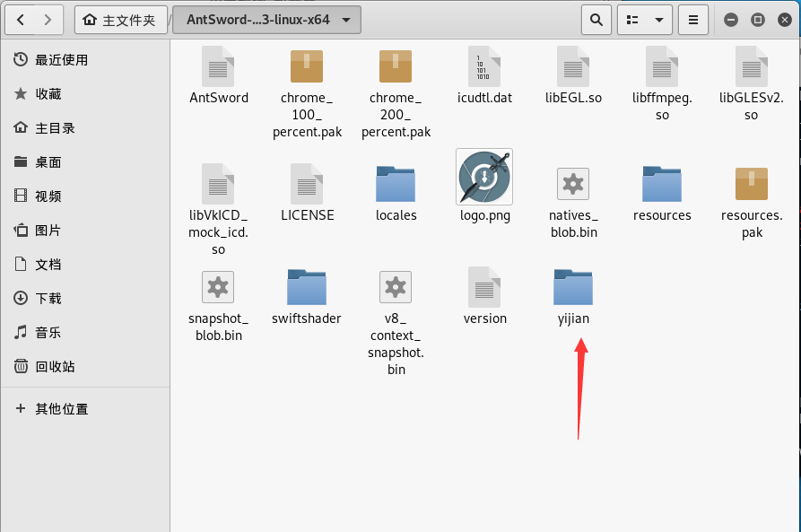801x532 pixels.
Task: Open the hamburger menu
Action: 693,20
